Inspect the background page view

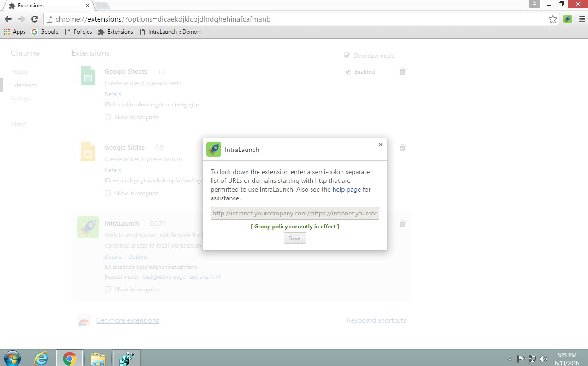[x=164, y=277]
